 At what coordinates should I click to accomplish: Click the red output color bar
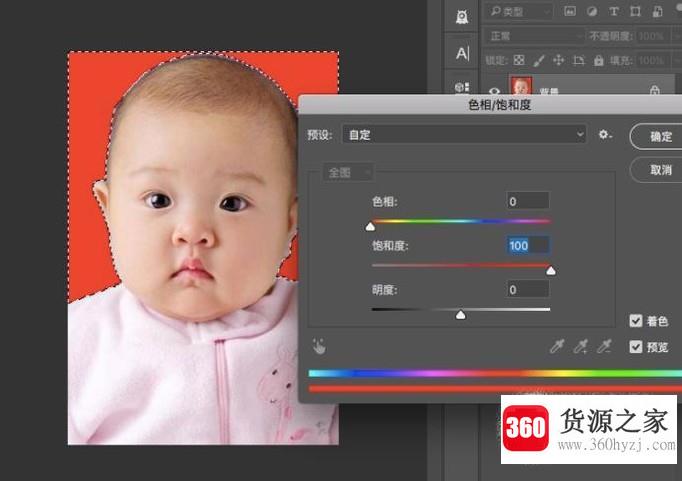click(495, 388)
